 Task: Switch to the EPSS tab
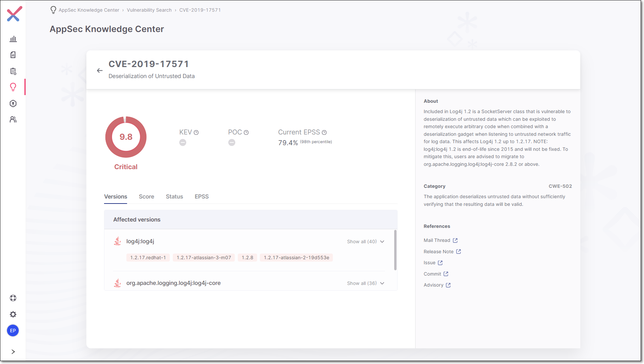point(201,197)
